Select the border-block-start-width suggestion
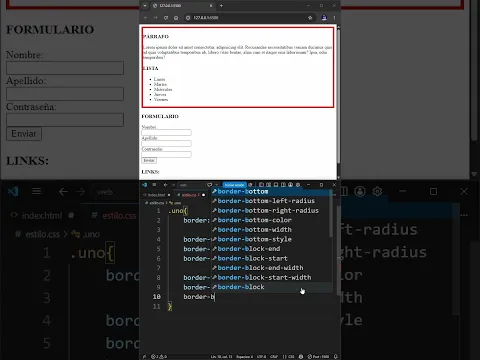The height and width of the screenshot is (360, 480). (x=271, y=278)
